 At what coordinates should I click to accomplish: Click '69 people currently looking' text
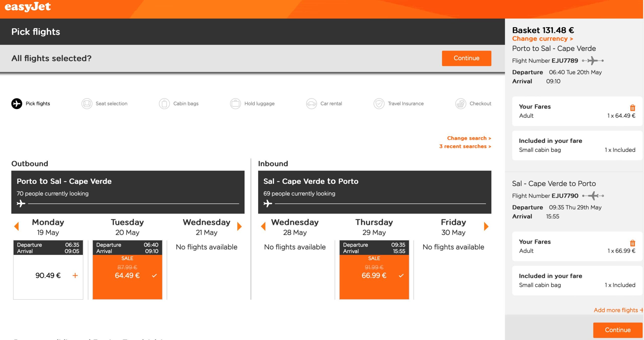[x=299, y=194]
